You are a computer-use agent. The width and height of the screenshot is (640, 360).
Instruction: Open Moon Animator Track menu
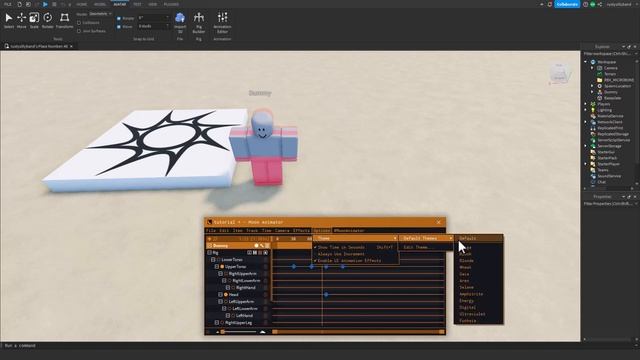pyautogui.click(x=252, y=231)
